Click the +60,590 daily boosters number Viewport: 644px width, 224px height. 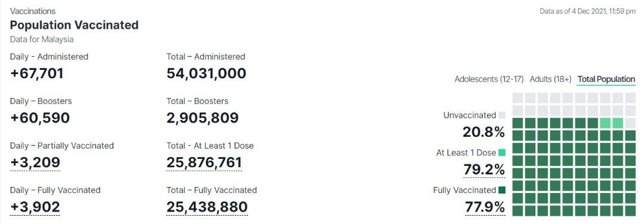40,118
